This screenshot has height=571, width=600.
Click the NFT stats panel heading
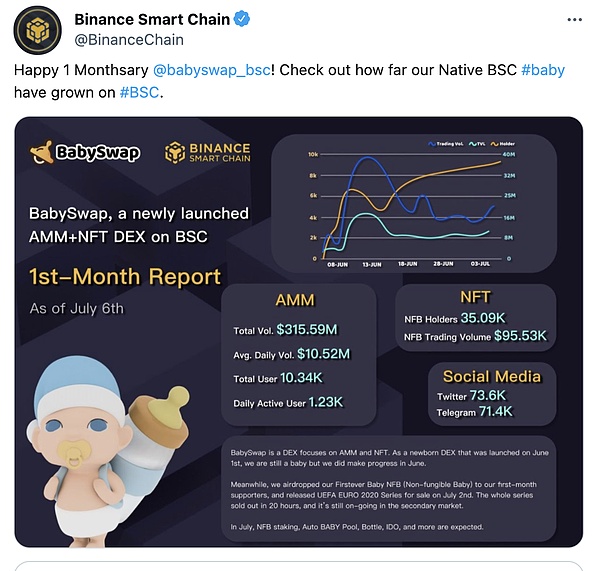pyautogui.click(x=473, y=297)
